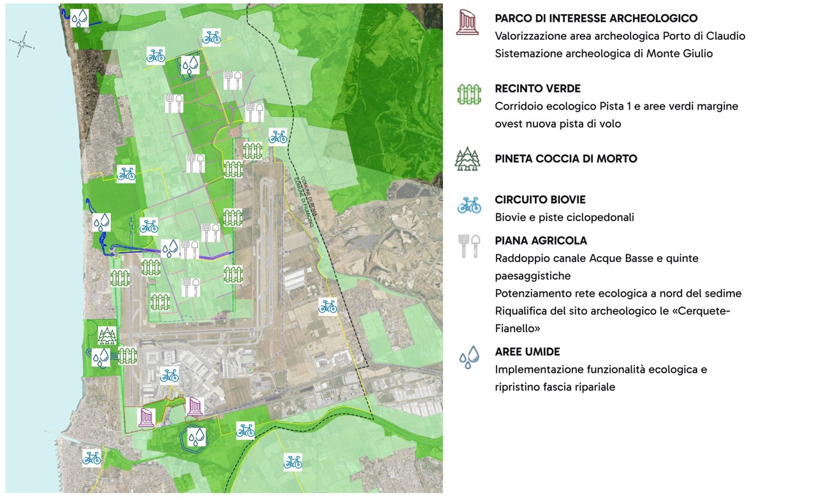Click the text Biovie e piste ciclopedonali
Viewport: 814px width, 504px height.
click(564, 217)
